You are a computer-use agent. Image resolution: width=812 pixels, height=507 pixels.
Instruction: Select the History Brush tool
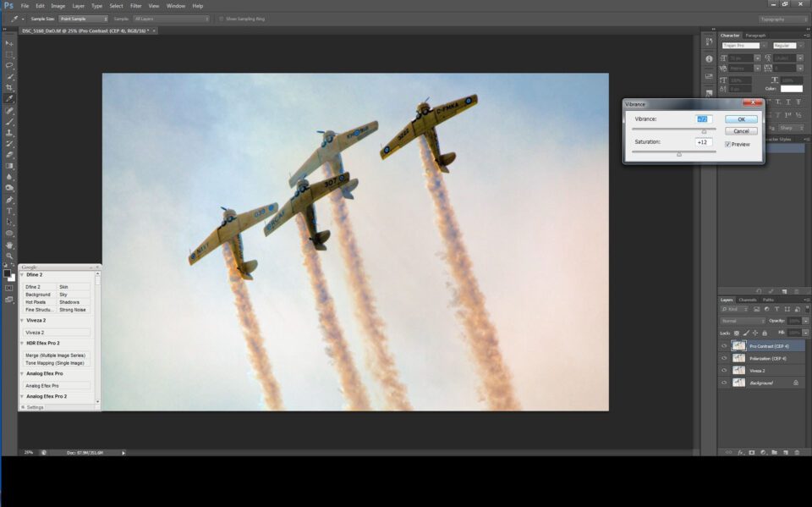point(9,144)
